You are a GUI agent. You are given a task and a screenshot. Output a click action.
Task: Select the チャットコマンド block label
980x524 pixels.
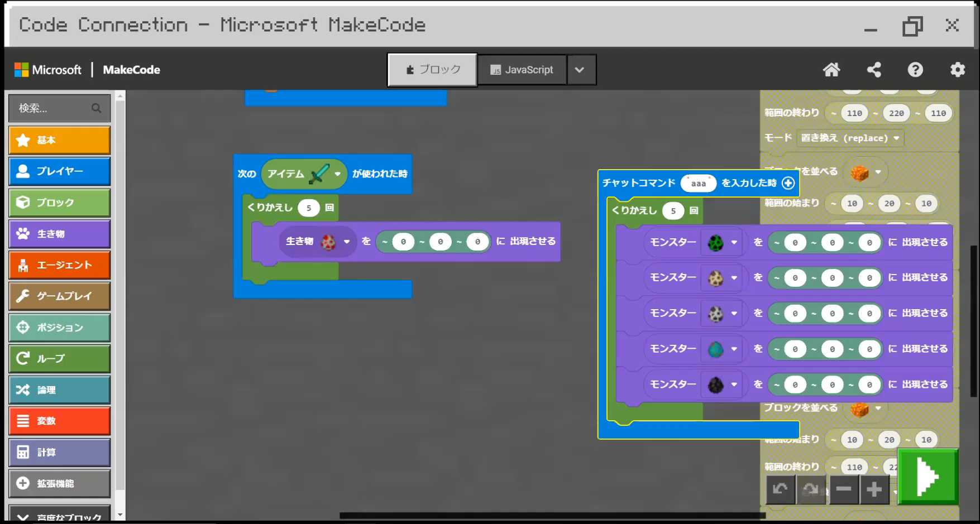coord(639,183)
